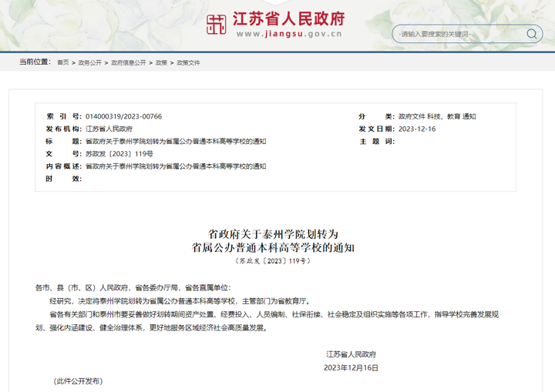This screenshot has width=555, height=392.
Task: Open 政府信息公开 breadcrumb link
Action: tap(128, 62)
